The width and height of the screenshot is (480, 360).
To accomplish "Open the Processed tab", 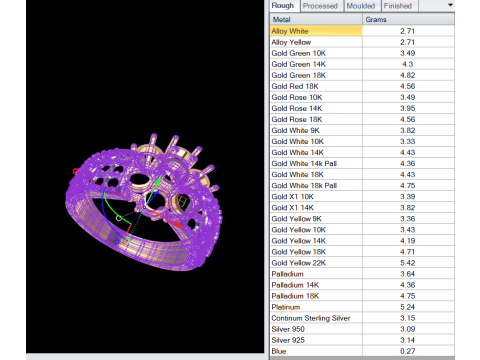I will [x=321, y=6].
